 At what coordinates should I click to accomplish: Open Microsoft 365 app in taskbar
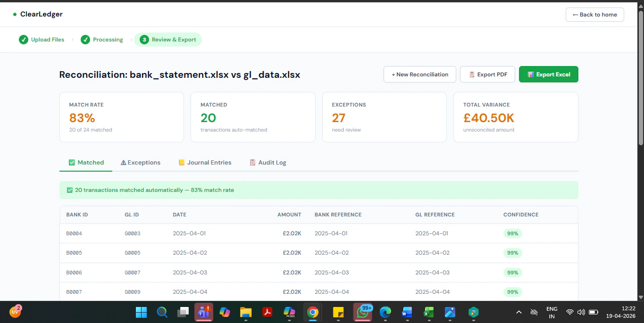289,312
